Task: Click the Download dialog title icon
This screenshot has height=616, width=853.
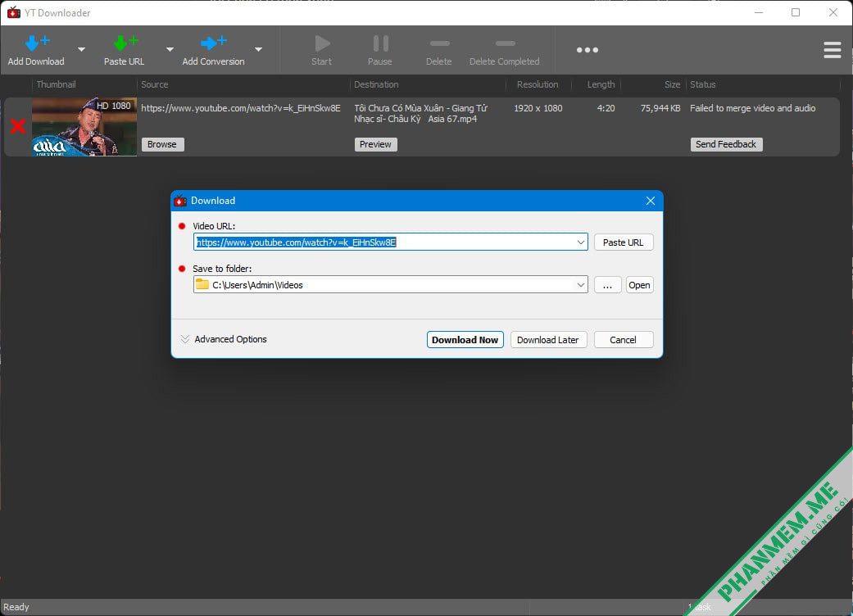Action: coord(180,201)
